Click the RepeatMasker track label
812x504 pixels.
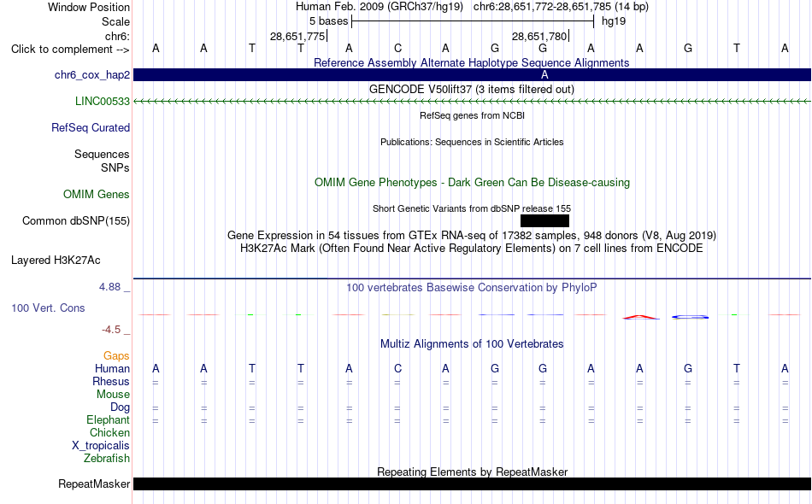click(94, 484)
